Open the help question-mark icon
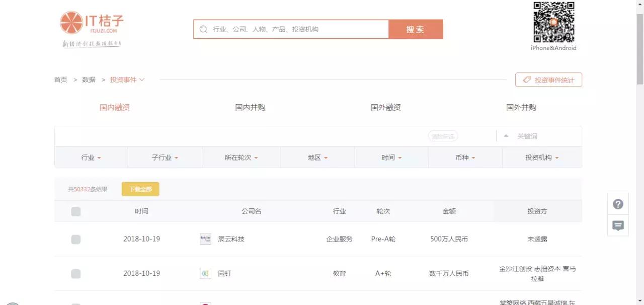 click(618, 204)
